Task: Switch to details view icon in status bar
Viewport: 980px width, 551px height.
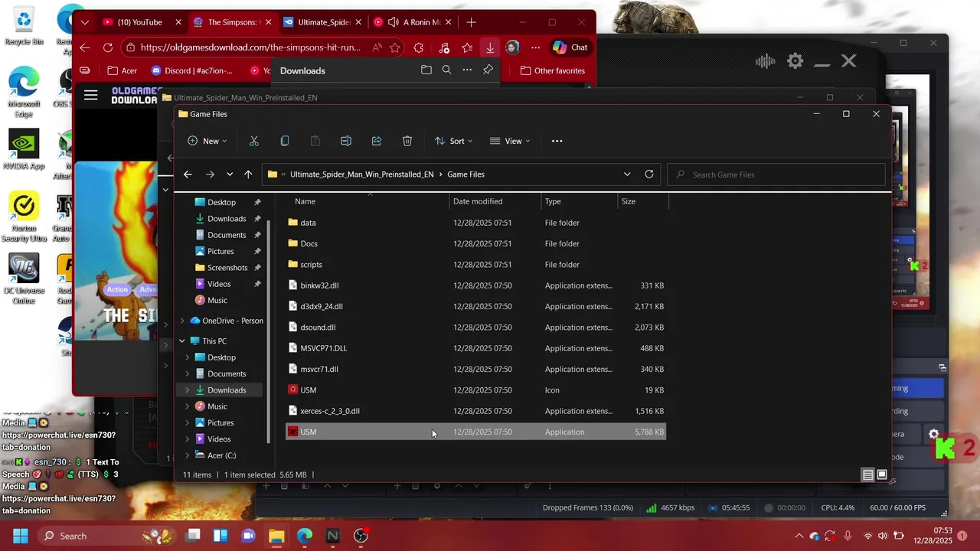Action: click(x=867, y=475)
